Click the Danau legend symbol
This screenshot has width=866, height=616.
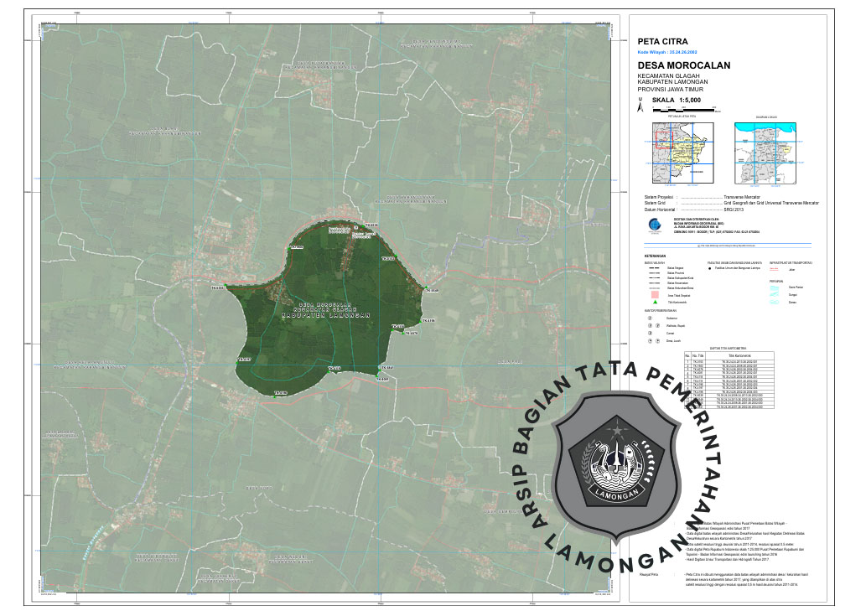(x=775, y=302)
